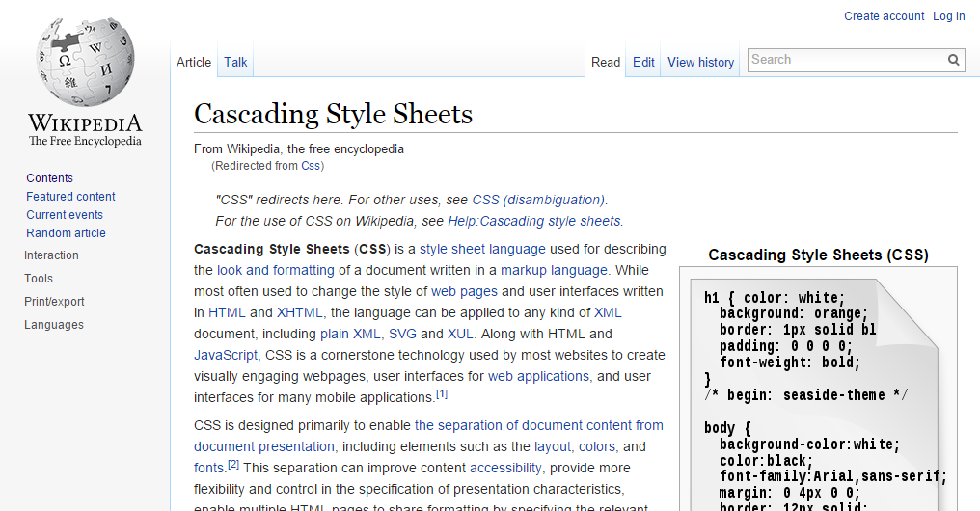Follow the JavaScript link
The height and width of the screenshot is (511, 980).
(226, 355)
